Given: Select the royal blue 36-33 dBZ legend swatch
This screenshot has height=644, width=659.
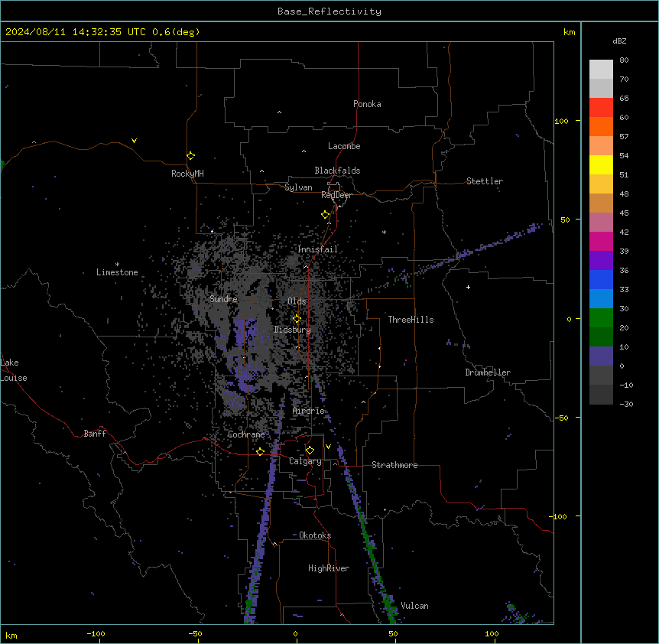Looking at the screenshot, I should (x=601, y=279).
